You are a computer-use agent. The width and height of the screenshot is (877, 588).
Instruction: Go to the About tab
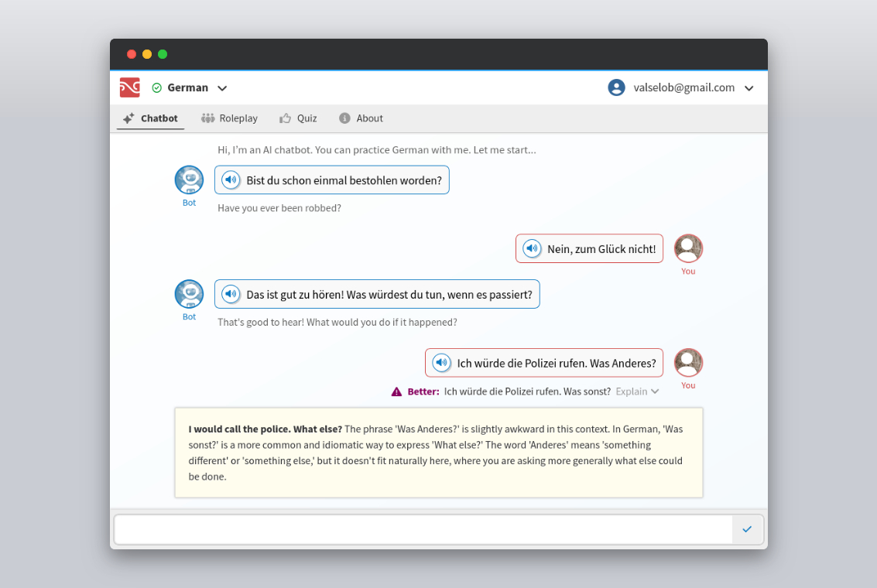click(x=361, y=118)
